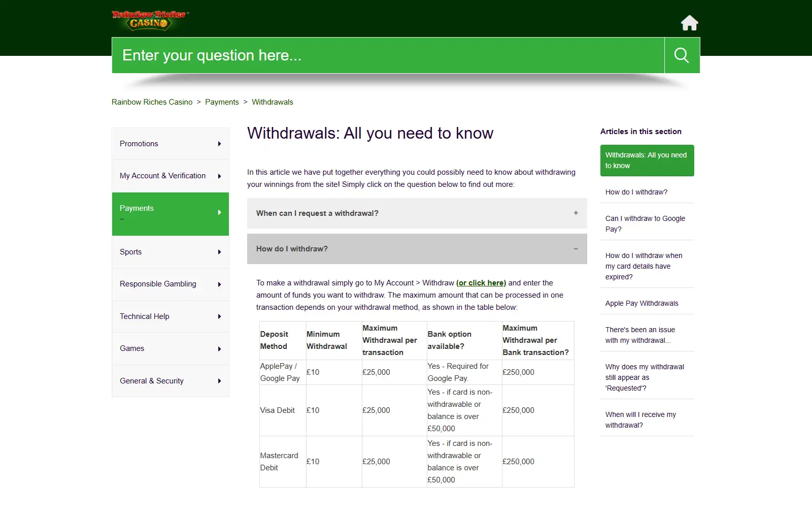Expand Sports using its arrow
812x515 pixels.
219,252
